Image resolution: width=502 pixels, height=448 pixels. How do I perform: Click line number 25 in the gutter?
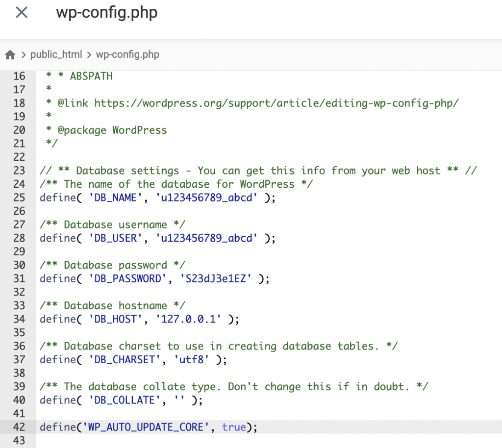click(x=19, y=198)
